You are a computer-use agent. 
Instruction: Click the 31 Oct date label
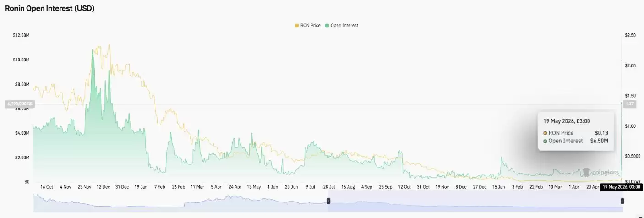(x=423, y=187)
